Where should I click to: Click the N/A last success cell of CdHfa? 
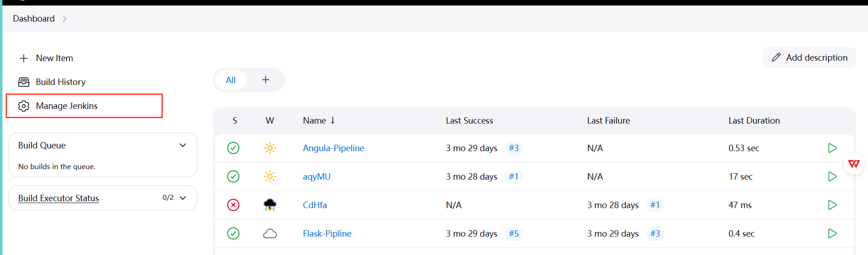[x=454, y=205]
